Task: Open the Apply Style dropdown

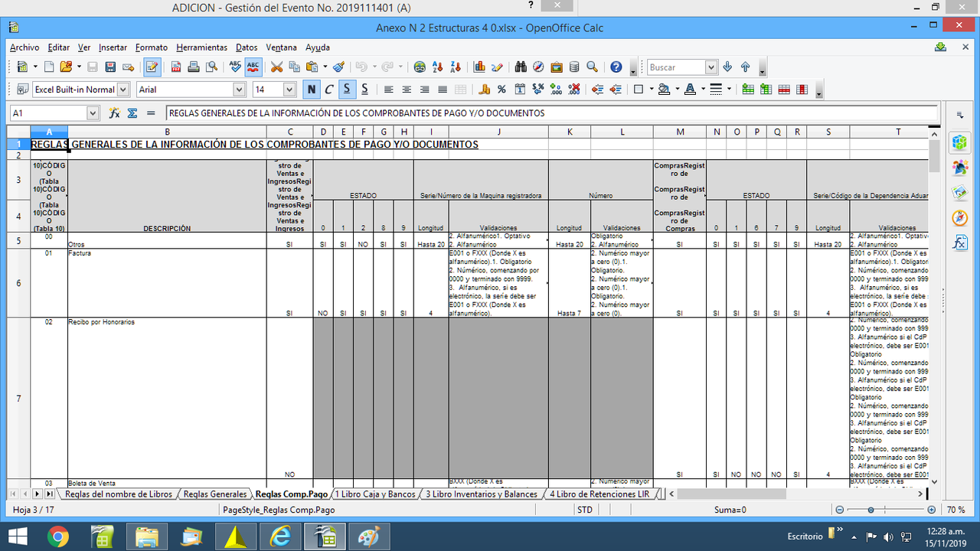Action: click(123, 90)
